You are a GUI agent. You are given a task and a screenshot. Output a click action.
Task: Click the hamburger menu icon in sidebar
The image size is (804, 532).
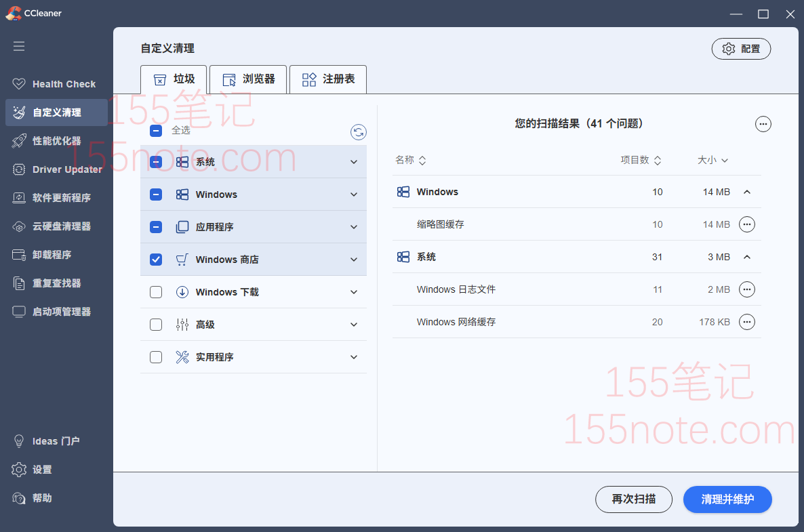tap(19, 46)
